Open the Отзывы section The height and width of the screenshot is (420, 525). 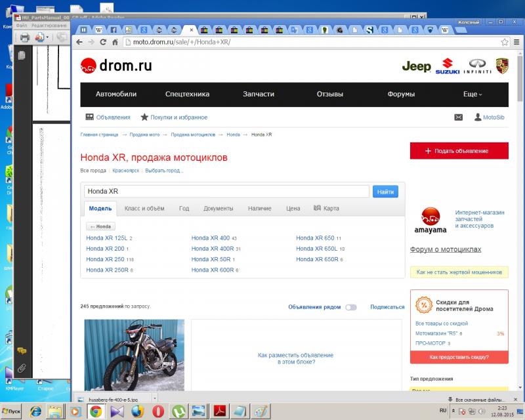330,94
